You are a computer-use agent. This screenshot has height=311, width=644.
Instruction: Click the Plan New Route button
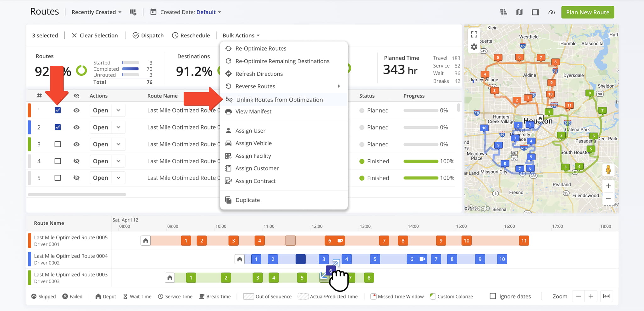click(x=587, y=12)
